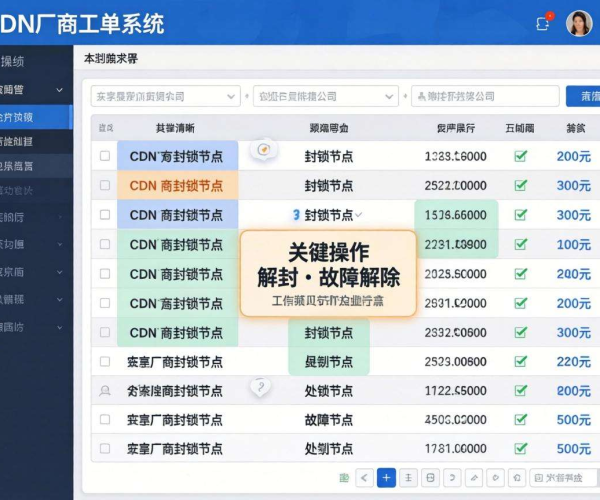Collapse the topmost sidebar group chevron
The width and height of the screenshot is (600, 500).
(x=59, y=90)
